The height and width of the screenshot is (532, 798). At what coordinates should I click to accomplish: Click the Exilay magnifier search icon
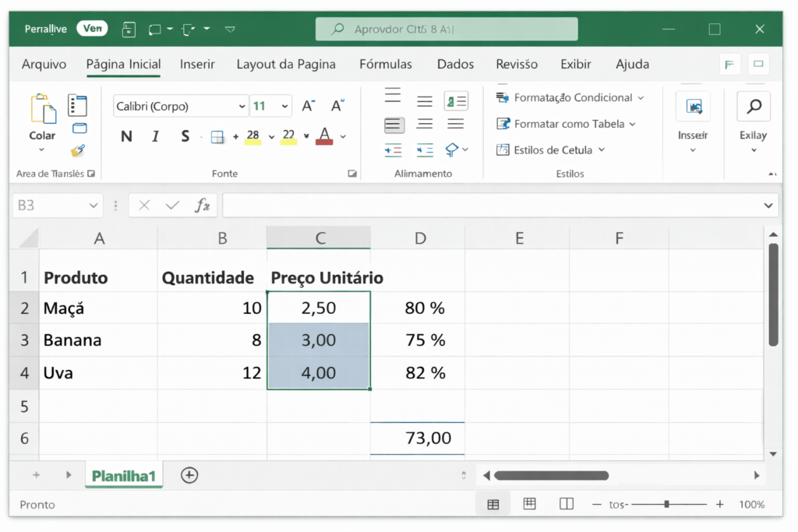[753, 107]
